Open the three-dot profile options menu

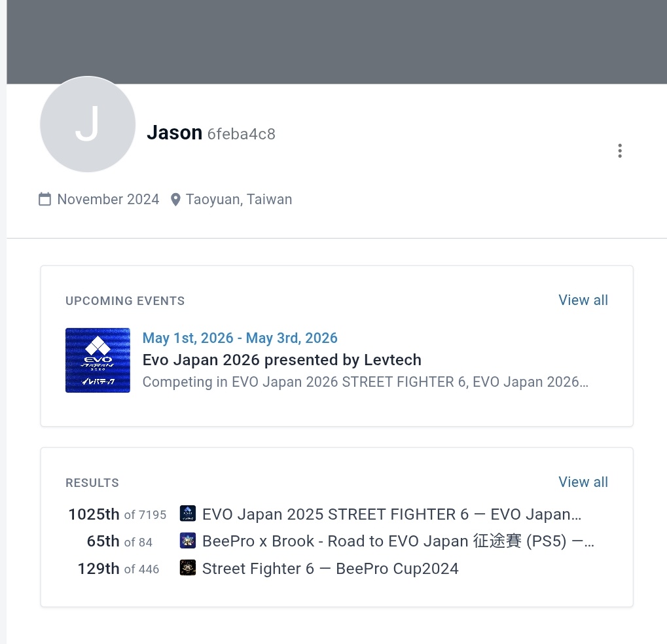pos(620,151)
